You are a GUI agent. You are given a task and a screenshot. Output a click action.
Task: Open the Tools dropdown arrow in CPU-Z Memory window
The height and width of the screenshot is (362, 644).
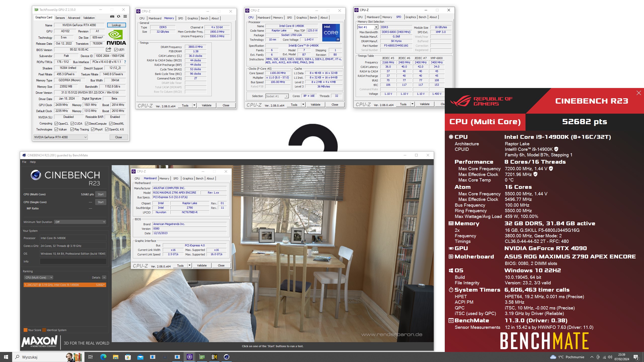(194, 105)
